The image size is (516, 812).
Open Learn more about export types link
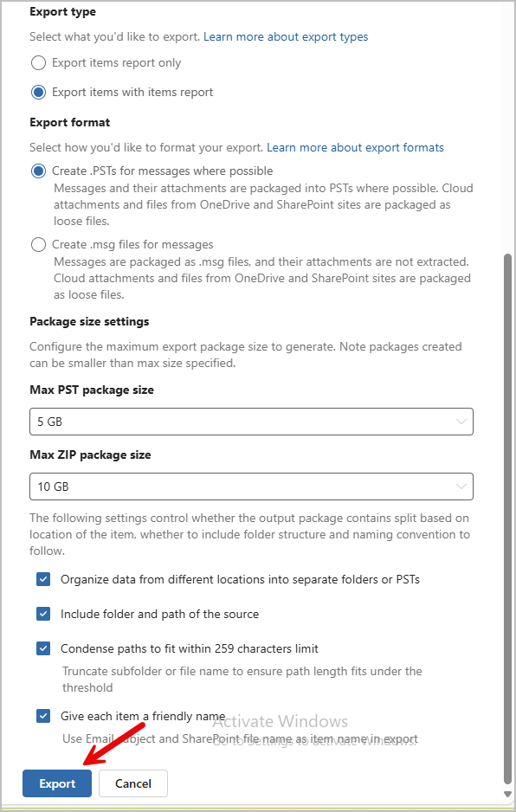pyautogui.click(x=286, y=36)
